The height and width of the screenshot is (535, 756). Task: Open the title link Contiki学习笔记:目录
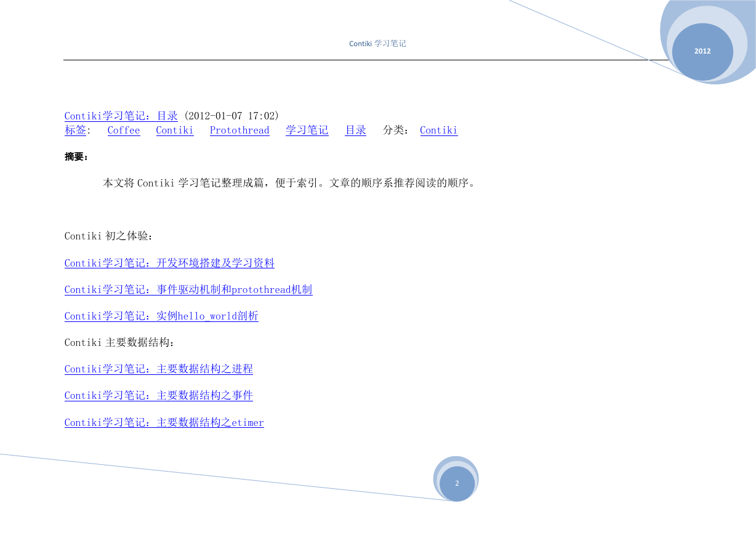121,116
